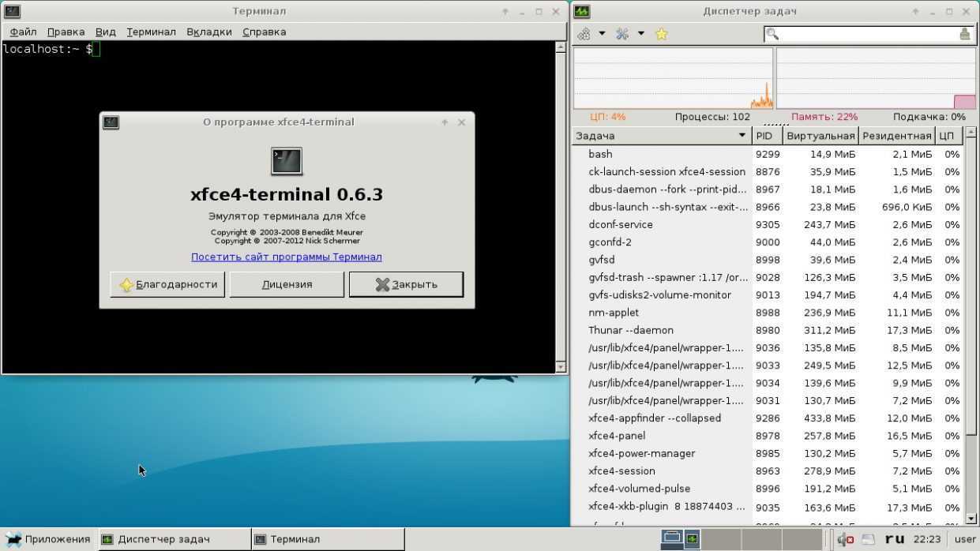The width and height of the screenshot is (980, 551).
Task: Expand the dropdown arrow beside the settings icon
Action: pos(640,34)
